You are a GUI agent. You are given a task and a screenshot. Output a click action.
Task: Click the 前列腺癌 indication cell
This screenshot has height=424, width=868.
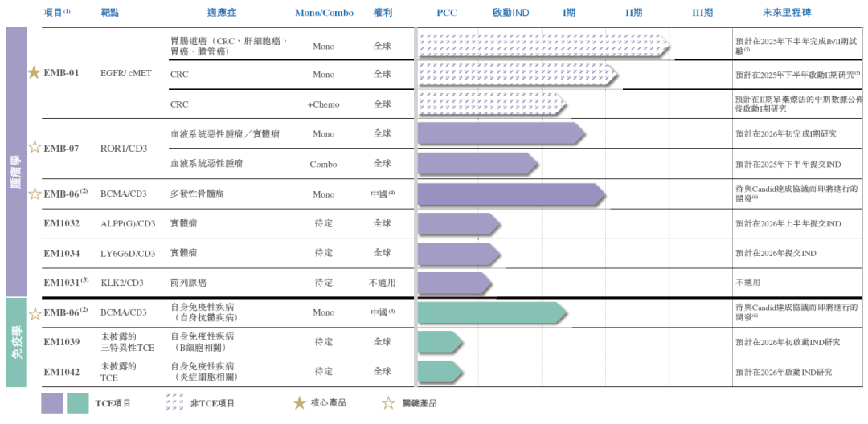pyautogui.click(x=188, y=283)
